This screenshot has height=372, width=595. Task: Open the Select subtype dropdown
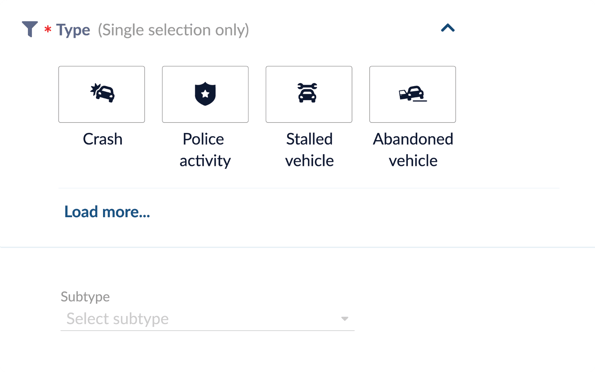click(208, 319)
